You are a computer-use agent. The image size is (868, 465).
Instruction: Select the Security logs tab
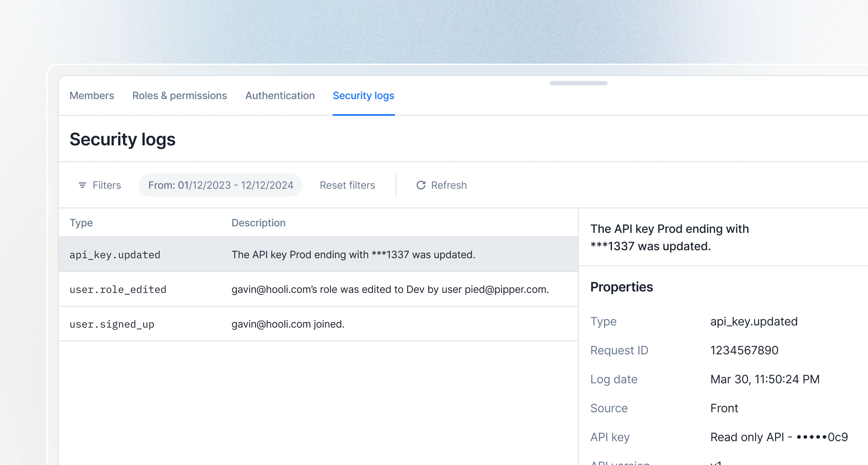coord(363,95)
